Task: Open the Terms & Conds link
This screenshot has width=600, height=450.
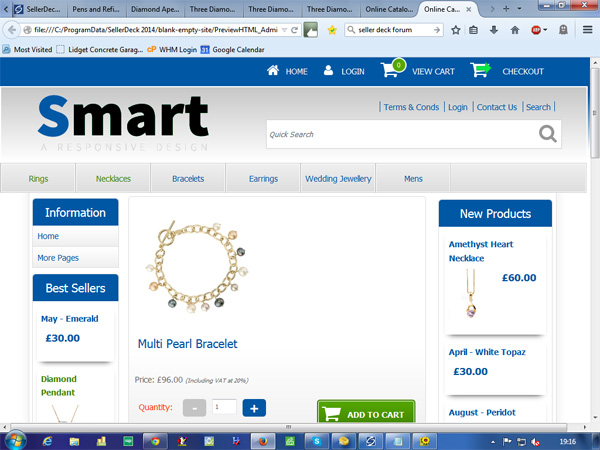Action: point(411,107)
